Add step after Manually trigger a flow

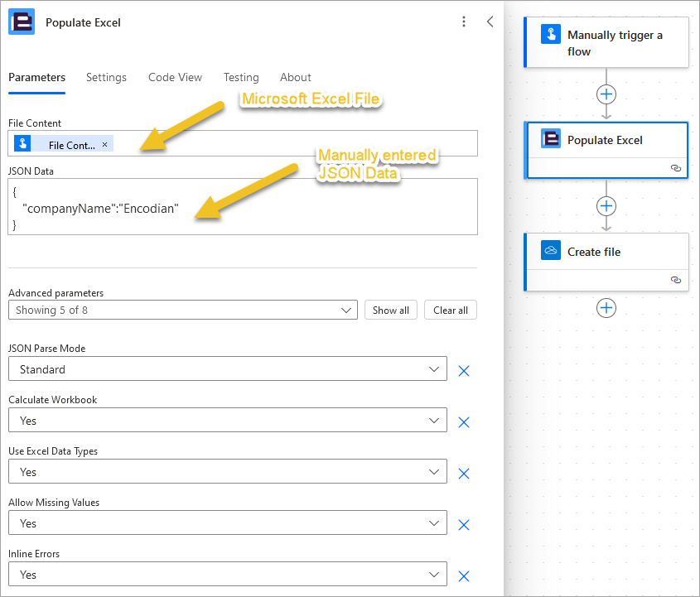pyautogui.click(x=606, y=94)
